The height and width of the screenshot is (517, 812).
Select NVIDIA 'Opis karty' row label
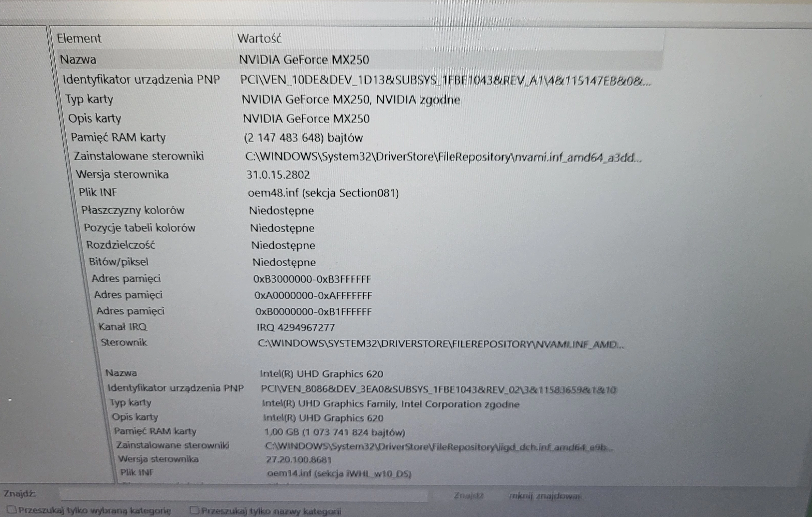(94, 119)
